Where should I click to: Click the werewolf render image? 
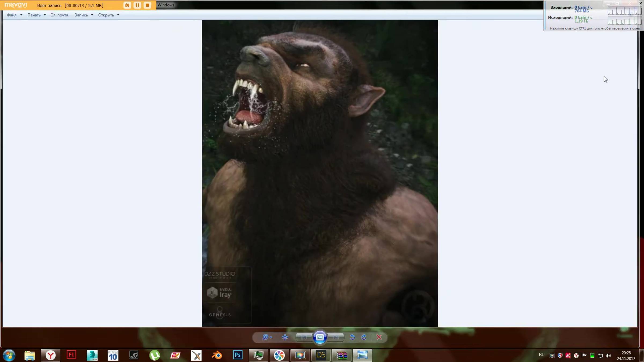pos(320,173)
